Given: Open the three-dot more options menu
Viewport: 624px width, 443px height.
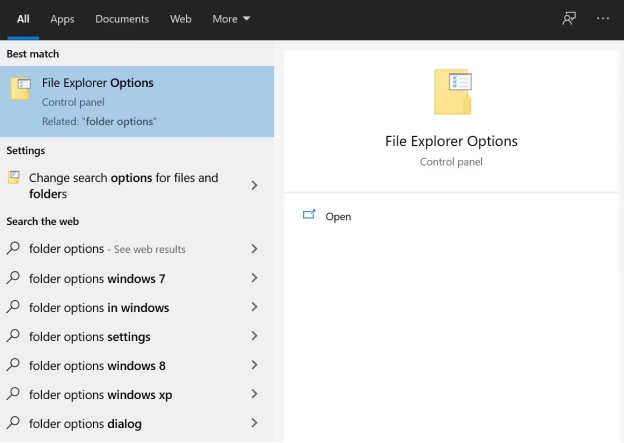Looking at the screenshot, I should pos(602,18).
